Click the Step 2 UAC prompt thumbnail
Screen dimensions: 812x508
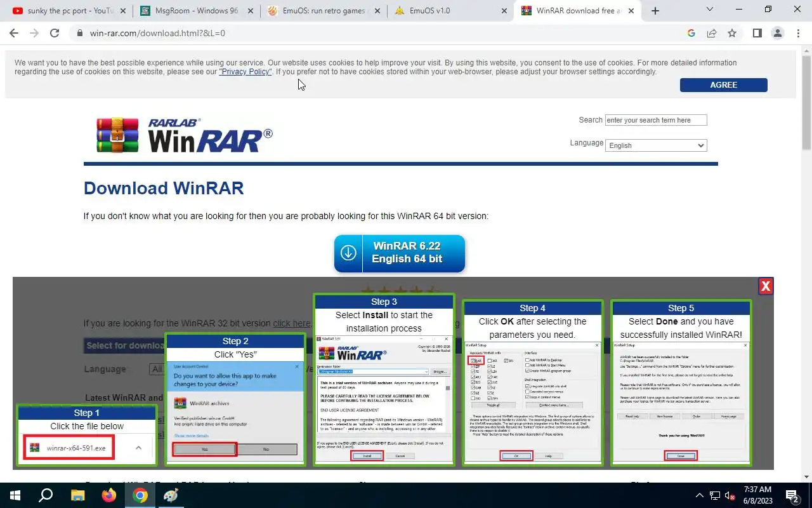[x=235, y=400]
